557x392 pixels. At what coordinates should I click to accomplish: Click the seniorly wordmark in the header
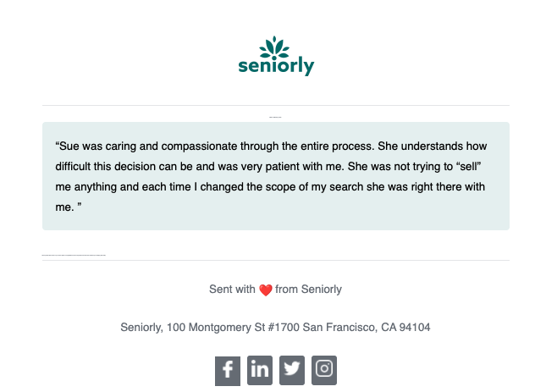point(276,66)
